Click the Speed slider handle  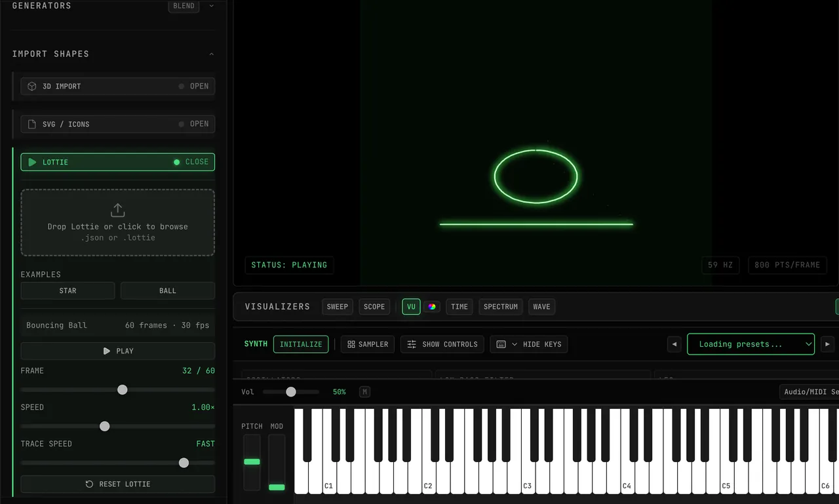104,426
